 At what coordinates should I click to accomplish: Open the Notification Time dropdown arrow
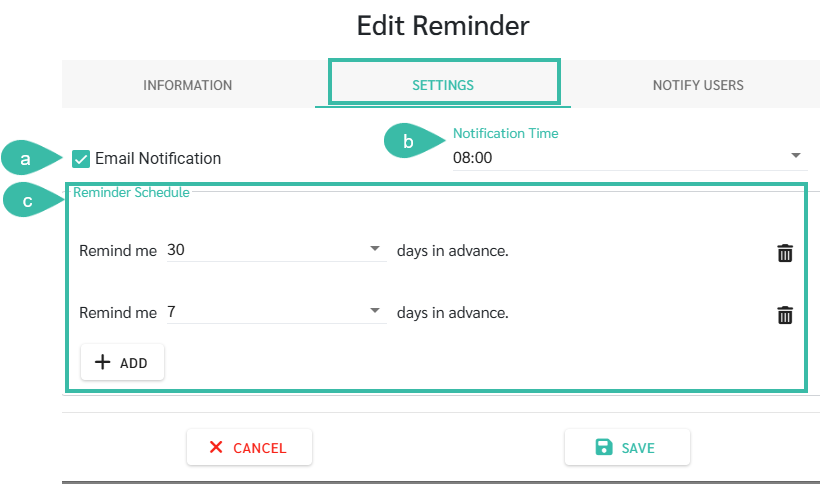coord(795,155)
